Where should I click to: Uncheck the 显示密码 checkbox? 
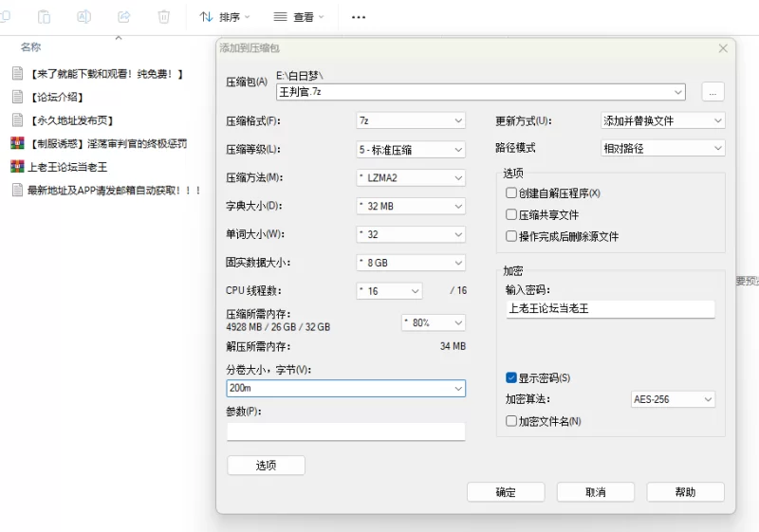pos(511,377)
